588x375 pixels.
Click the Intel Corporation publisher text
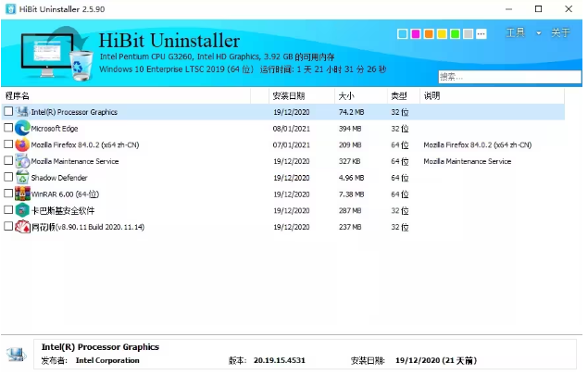tap(107, 361)
